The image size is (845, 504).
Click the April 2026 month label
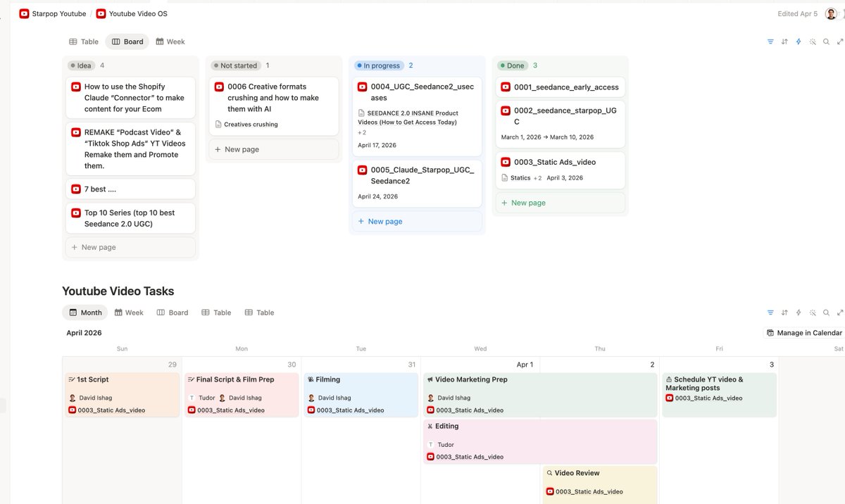point(84,333)
